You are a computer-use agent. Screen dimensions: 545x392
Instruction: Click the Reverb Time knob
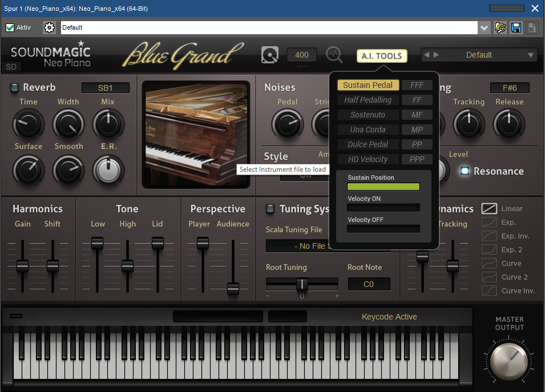28,124
